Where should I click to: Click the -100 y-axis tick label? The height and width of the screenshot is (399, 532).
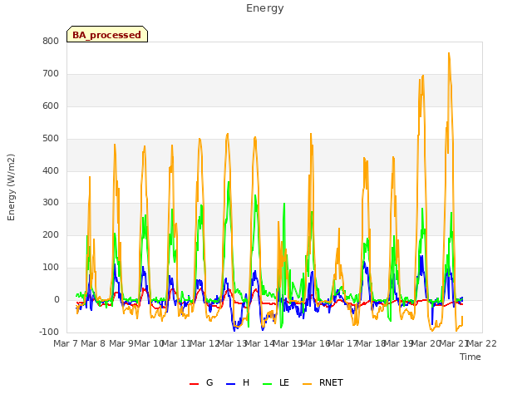pyautogui.click(x=49, y=332)
